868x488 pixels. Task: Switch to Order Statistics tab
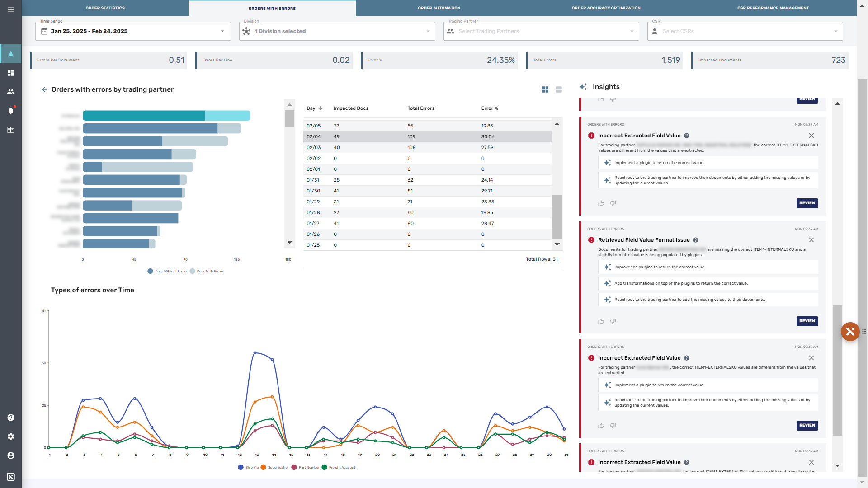pyautogui.click(x=105, y=8)
